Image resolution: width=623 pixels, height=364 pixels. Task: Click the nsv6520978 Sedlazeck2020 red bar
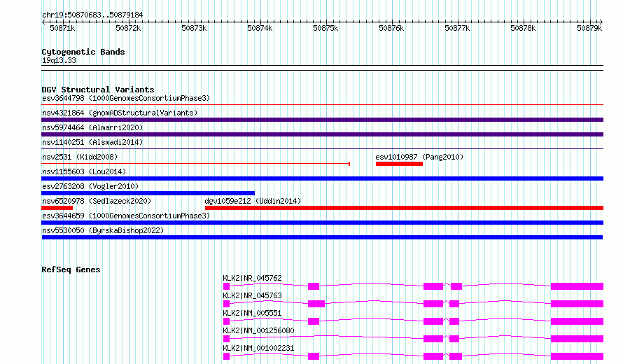(57, 208)
